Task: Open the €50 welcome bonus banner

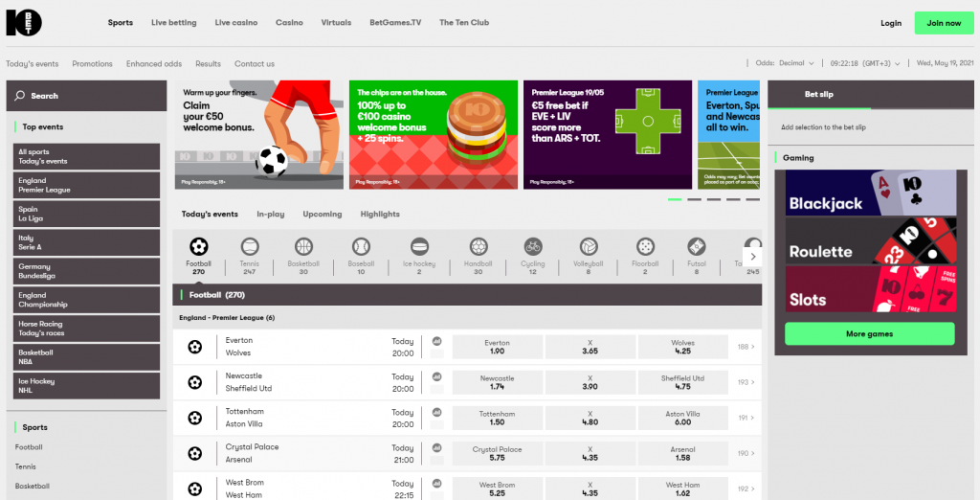Action: click(258, 134)
